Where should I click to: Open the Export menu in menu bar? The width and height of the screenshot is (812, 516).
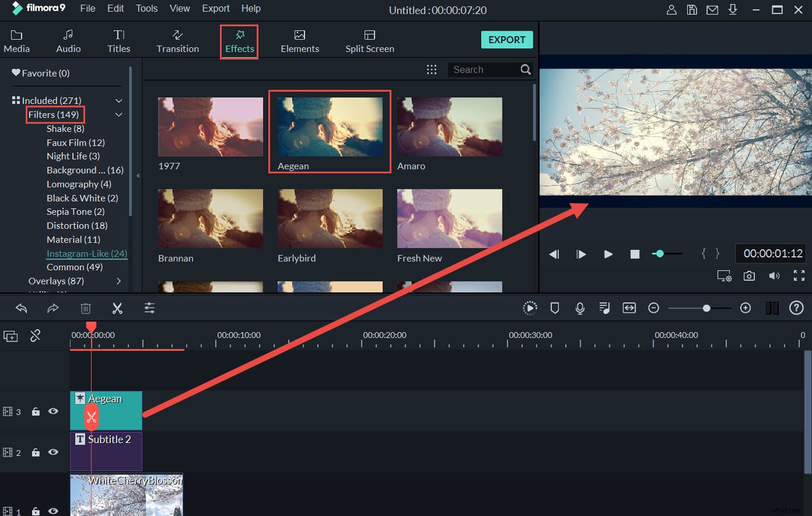pos(216,8)
